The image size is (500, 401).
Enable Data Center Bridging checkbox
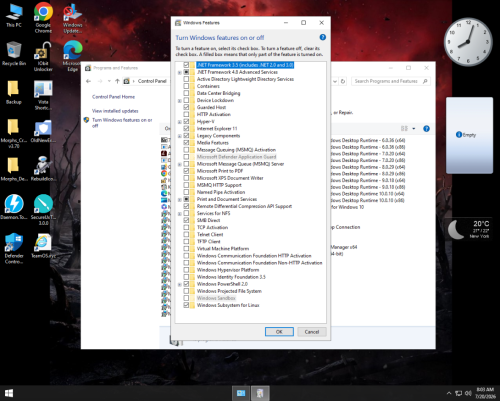(186, 93)
